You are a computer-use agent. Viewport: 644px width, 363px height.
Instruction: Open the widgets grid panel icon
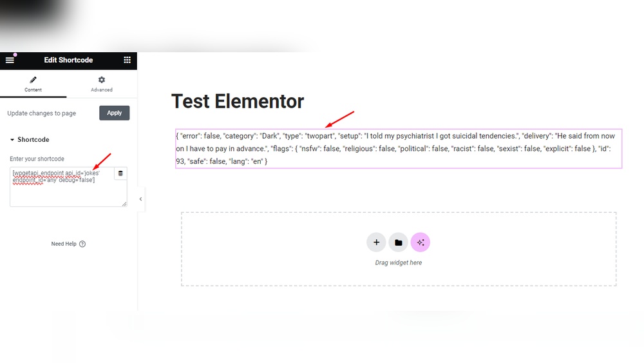128,60
